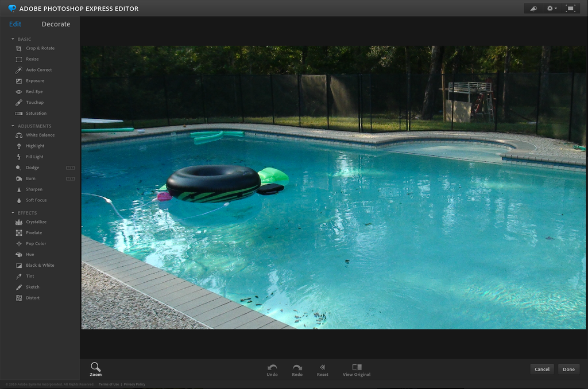588x389 pixels.
Task: Open the settings gear dropdown
Action: [551, 8]
